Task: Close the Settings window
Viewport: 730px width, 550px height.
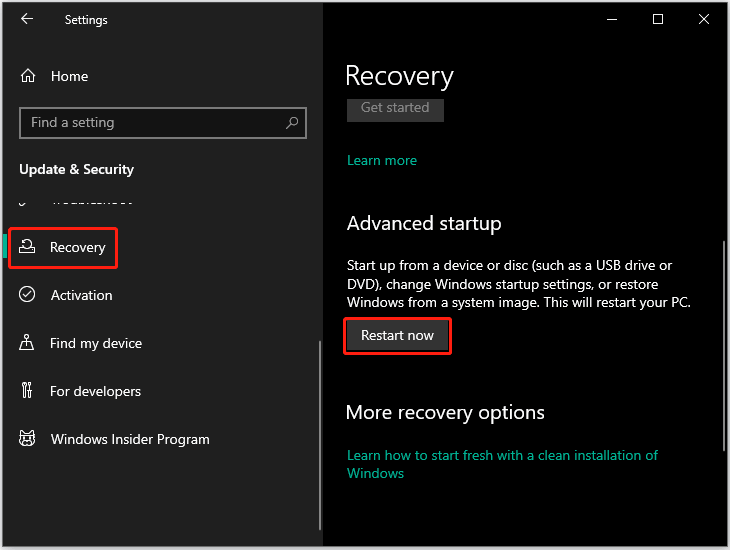Action: pyautogui.click(x=704, y=19)
